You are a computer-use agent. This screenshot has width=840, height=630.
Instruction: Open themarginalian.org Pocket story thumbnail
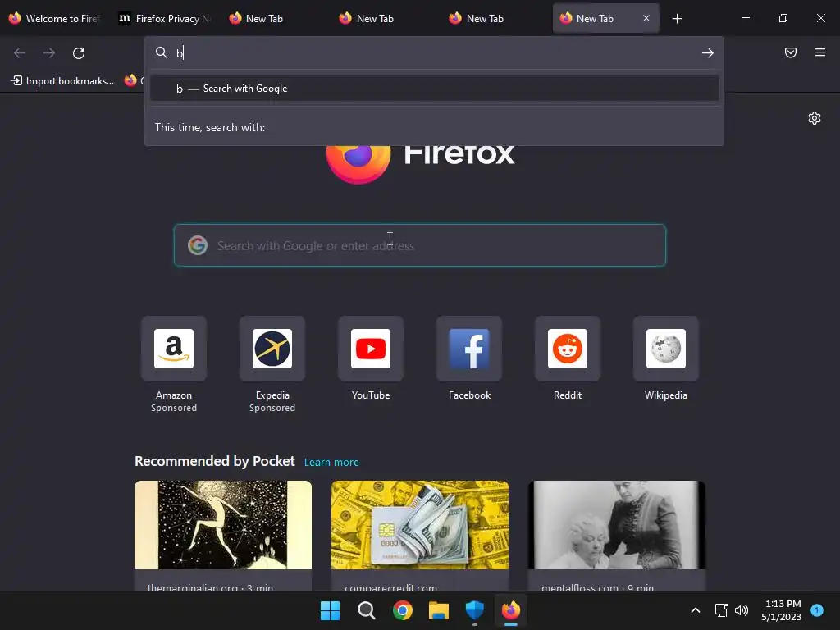tap(223, 525)
